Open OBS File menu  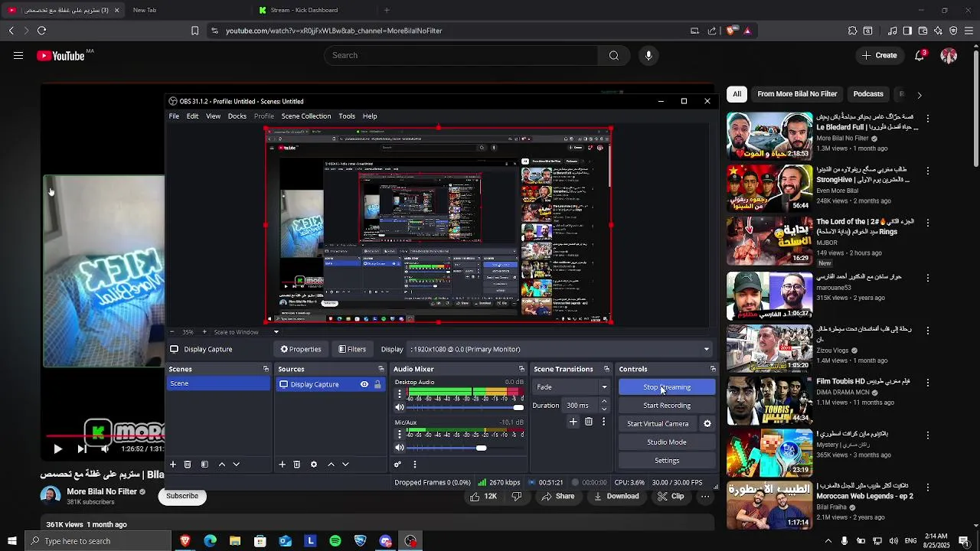(x=174, y=116)
